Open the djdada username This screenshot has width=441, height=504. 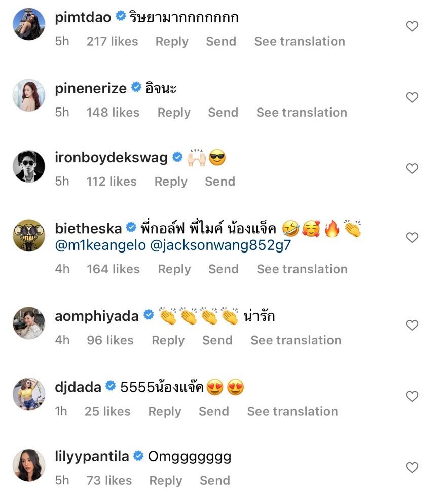pyautogui.click(x=78, y=388)
